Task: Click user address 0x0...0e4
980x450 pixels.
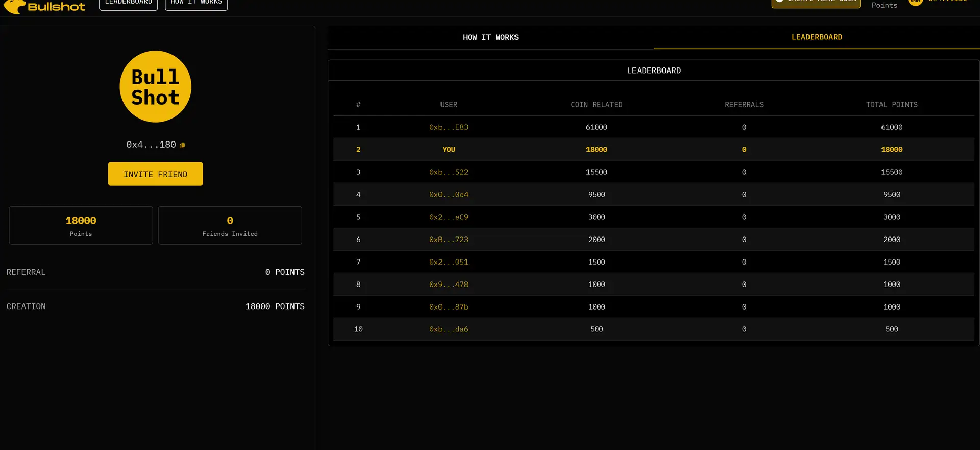Action: click(x=448, y=195)
